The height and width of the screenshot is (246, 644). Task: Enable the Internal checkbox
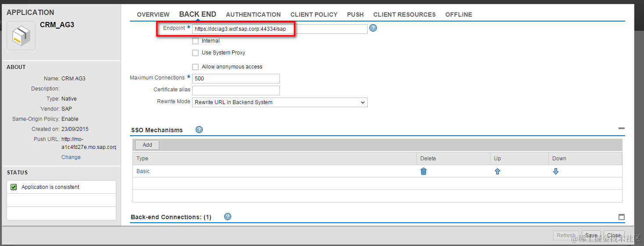point(196,41)
